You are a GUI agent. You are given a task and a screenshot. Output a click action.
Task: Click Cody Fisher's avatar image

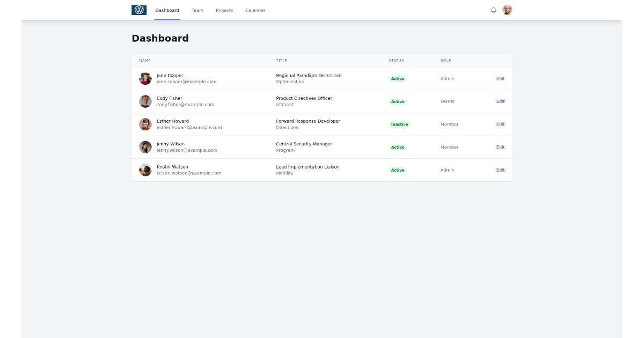145,101
